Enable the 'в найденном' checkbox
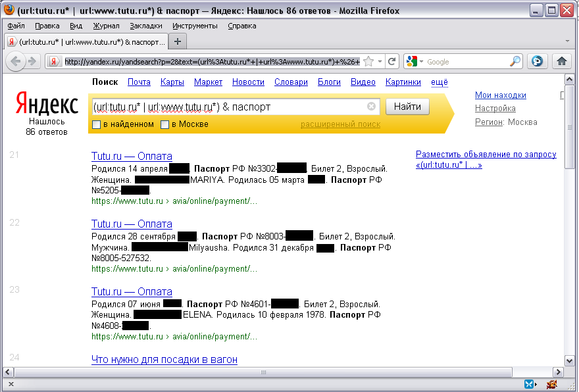Screen dimensions: 579x392 click(96, 125)
